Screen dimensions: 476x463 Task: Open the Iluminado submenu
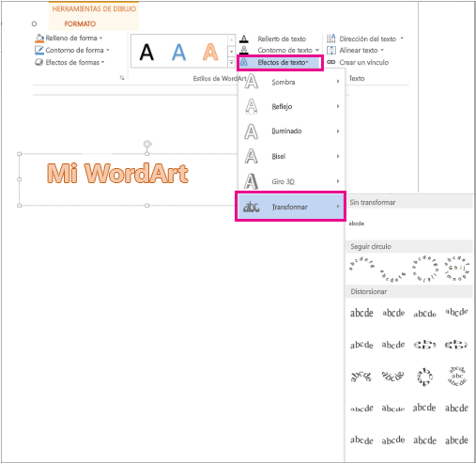click(291, 131)
